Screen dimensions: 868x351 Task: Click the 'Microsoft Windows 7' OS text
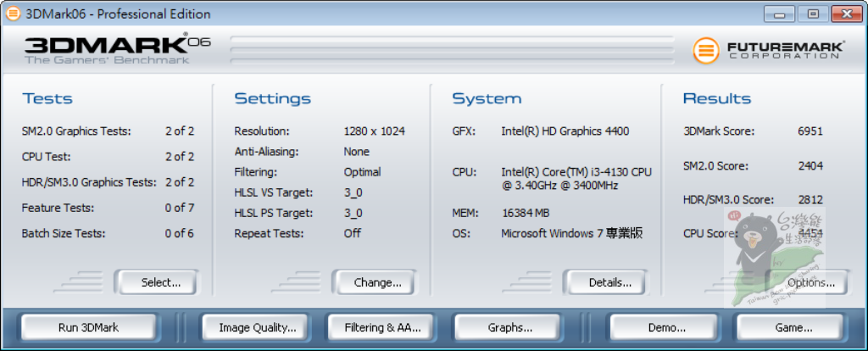click(x=552, y=234)
